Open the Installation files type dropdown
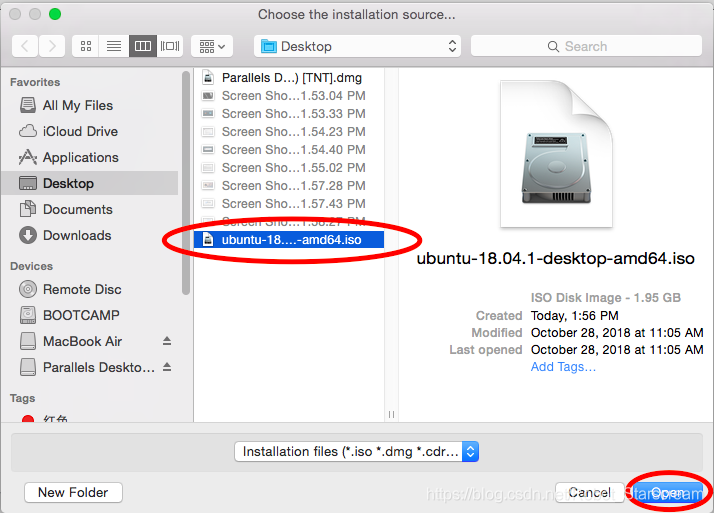The image size is (714, 513). pos(356,452)
